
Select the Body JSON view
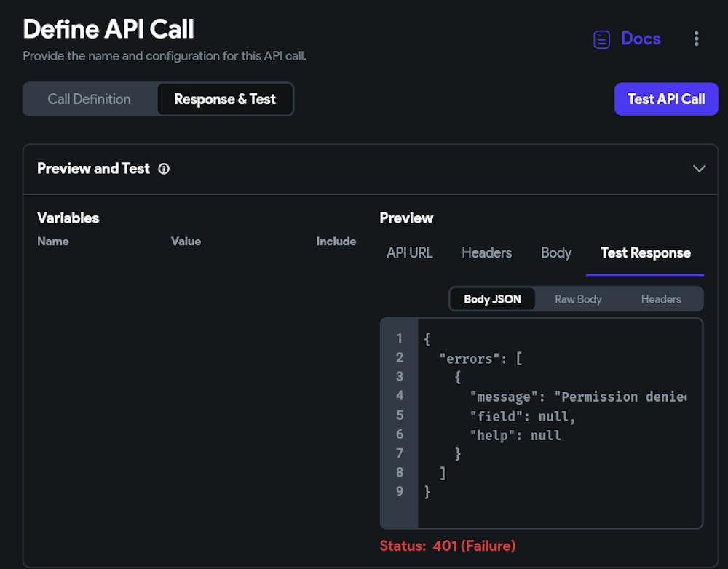492,299
